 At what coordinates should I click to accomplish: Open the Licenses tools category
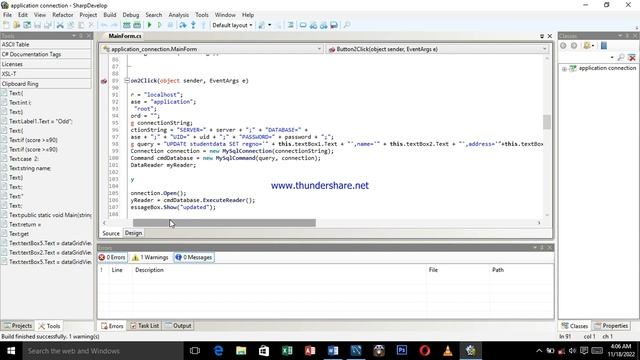pos(46,64)
